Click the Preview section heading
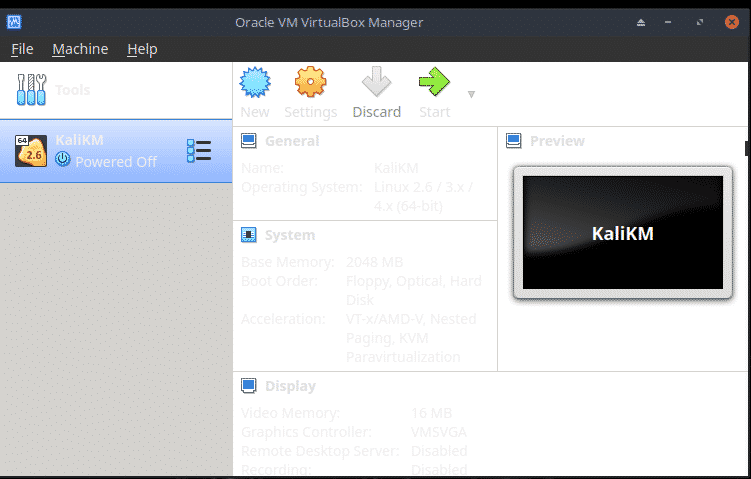Screen dimensions: 751x479 [557, 141]
